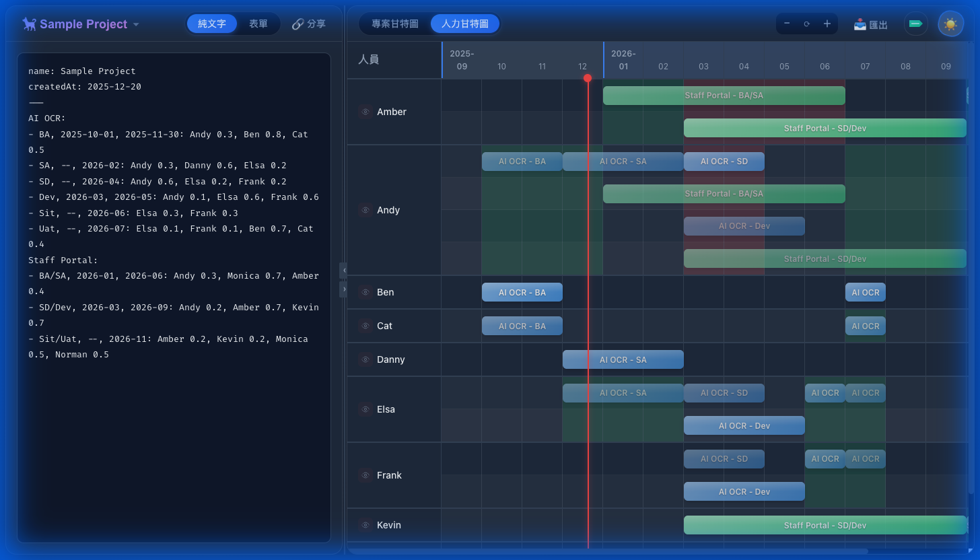Image resolution: width=980 pixels, height=560 pixels.
Task: Collapse the left panel with the chevron
Action: (344, 269)
